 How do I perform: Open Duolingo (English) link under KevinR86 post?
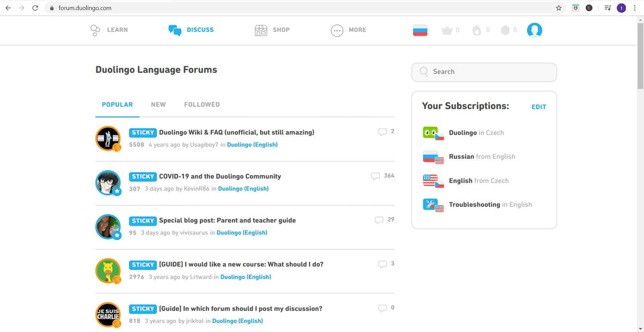point(243,189)
